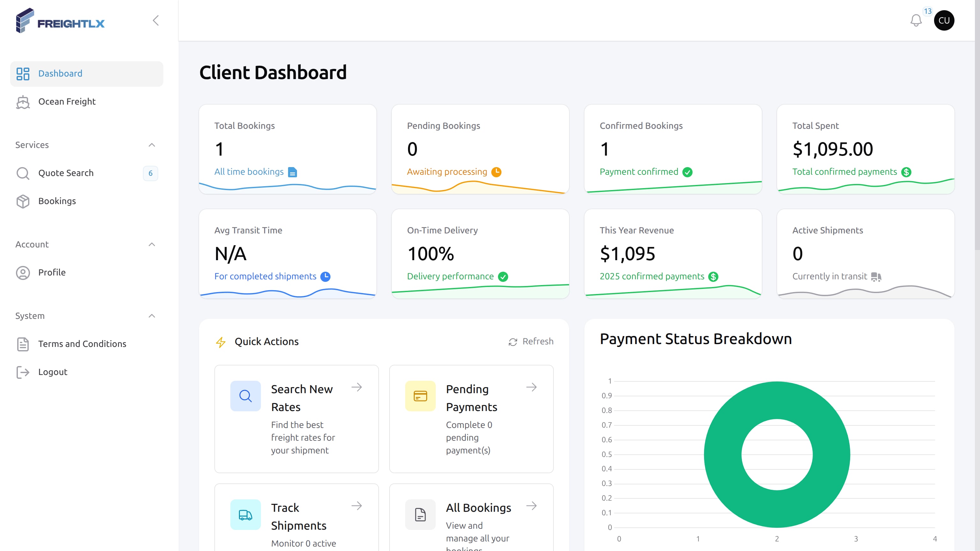Click the All time bookings link
Screen dimensions: 980x551
[249, 172]
